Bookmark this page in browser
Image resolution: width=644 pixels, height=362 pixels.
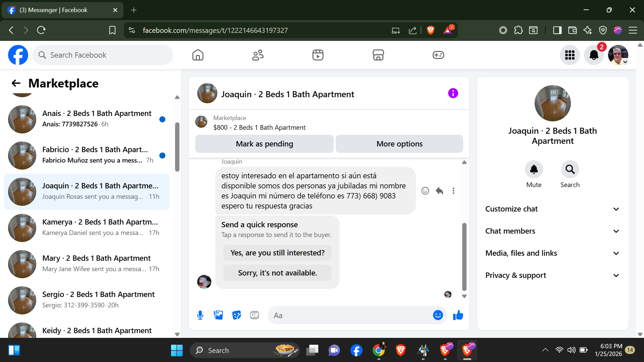(x=112, y=30)
